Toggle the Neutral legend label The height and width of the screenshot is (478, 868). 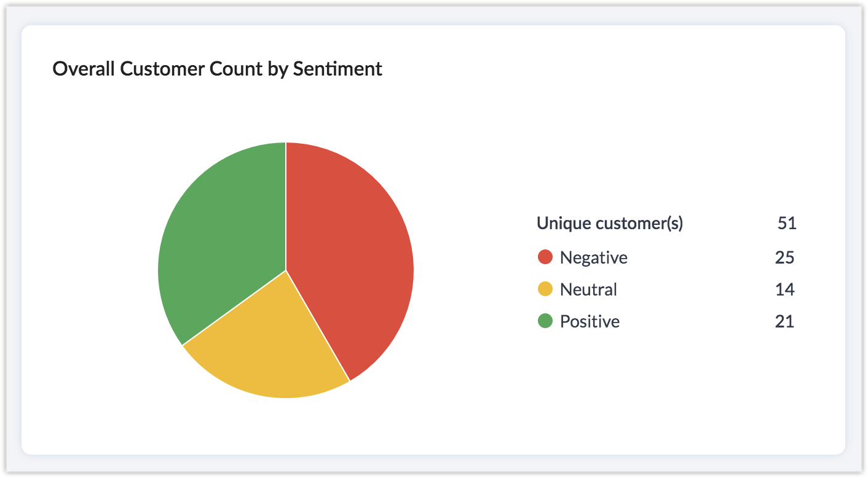(588, 289)
